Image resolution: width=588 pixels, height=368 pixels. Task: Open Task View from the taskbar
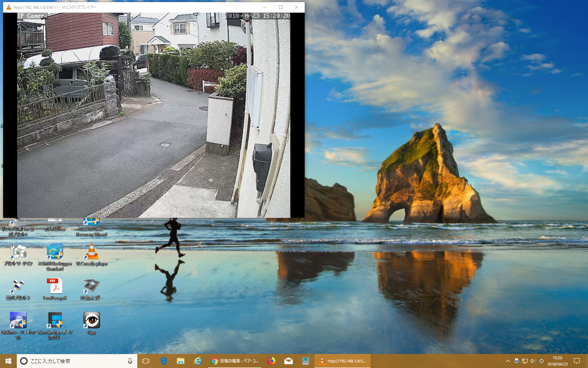pyautogui.click(x=146, y=361)
